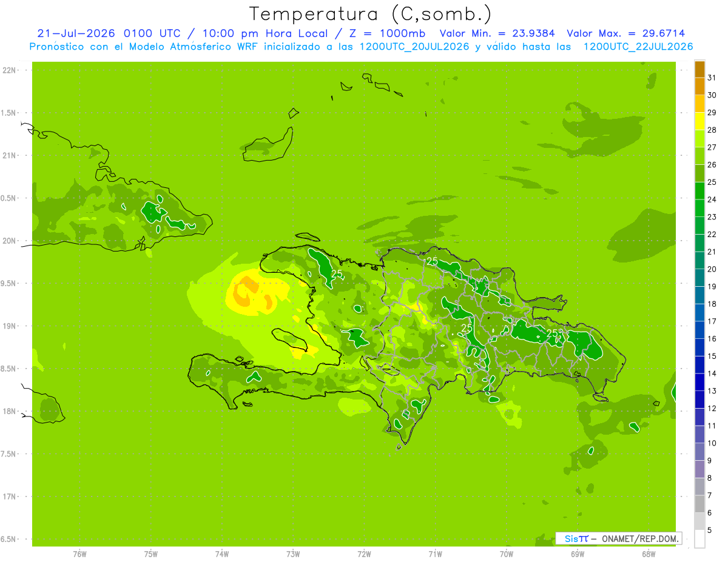Click the "19N" latitude axis label
The width and height of the screenshot is (728, 562).
click(10, 326)
